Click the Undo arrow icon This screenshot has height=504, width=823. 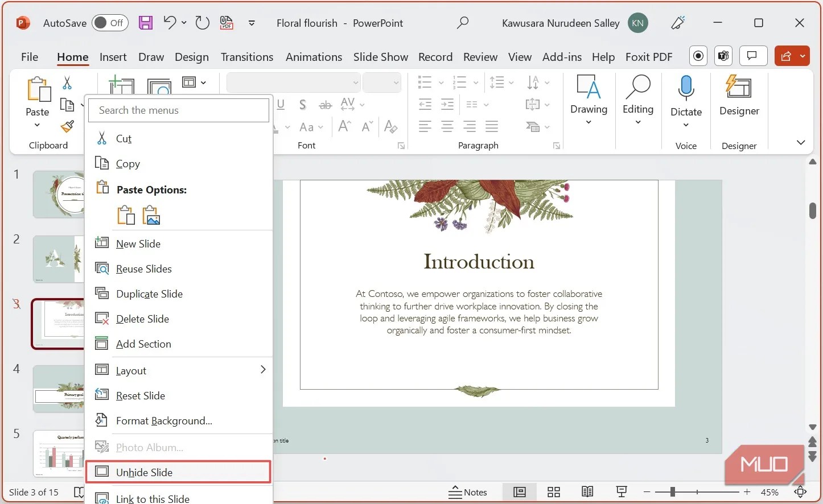point(170,23)
